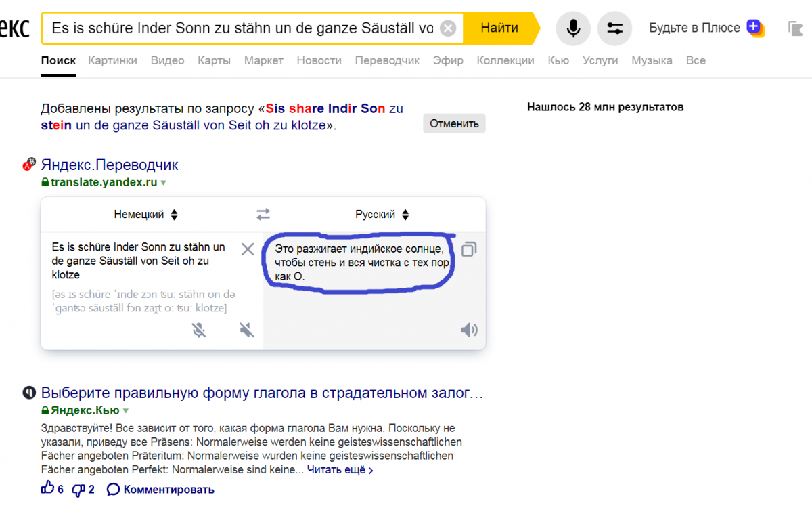
Task: Click the Отменить button
Action: (454, 123)
